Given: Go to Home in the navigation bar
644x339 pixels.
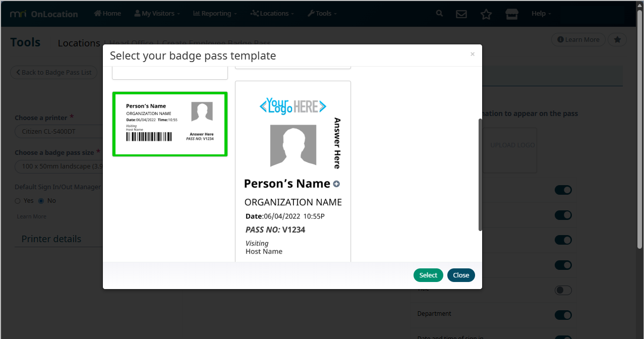Looking at the screenshot, I should [107, 14].
